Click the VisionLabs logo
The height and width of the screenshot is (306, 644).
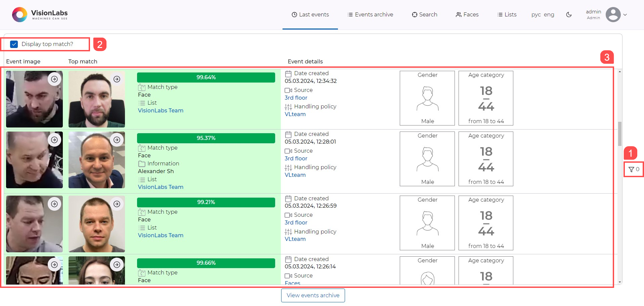[x=40, y=15]
